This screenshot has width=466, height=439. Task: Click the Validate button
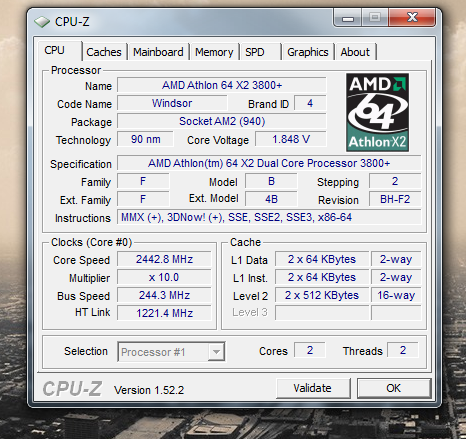[313, 388]
